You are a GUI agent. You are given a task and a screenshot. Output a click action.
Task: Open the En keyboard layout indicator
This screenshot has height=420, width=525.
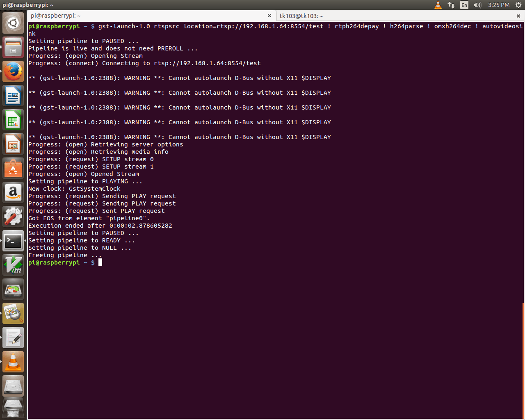tap(464, 5)
